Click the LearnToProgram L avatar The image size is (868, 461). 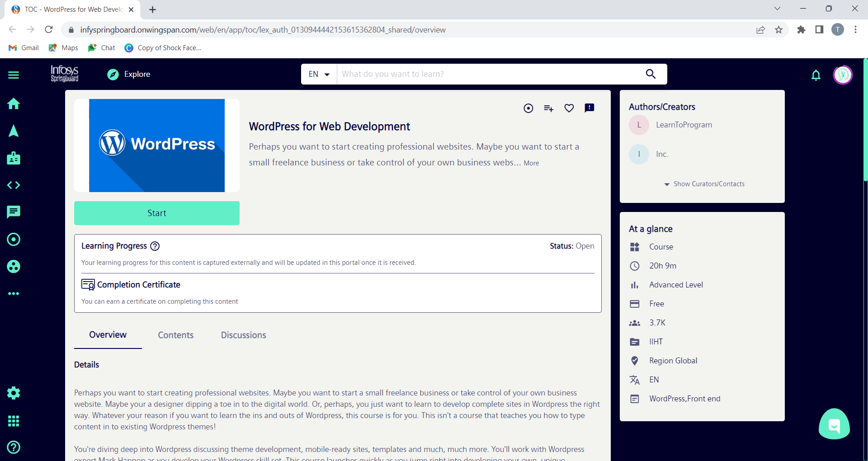639,125
